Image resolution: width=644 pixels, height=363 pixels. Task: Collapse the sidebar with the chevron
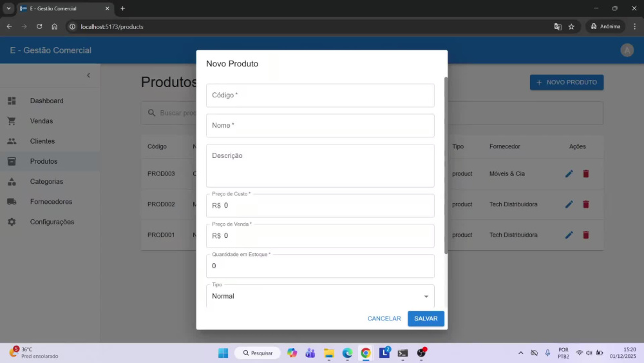click(88, 75)
